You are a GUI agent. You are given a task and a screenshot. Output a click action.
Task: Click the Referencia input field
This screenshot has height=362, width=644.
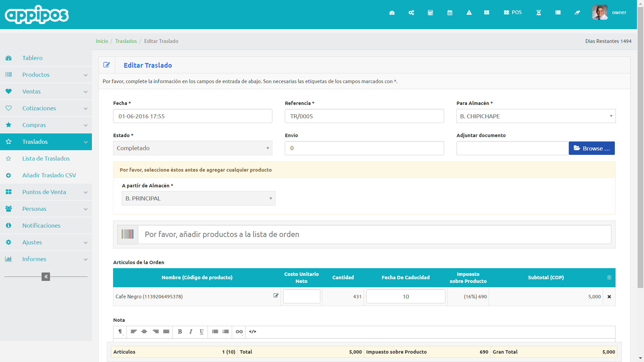pyautogui.click(x=364, y=116)
